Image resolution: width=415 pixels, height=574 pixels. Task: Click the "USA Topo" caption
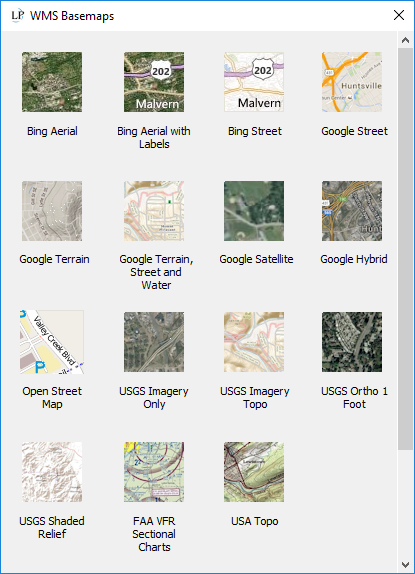255,521
